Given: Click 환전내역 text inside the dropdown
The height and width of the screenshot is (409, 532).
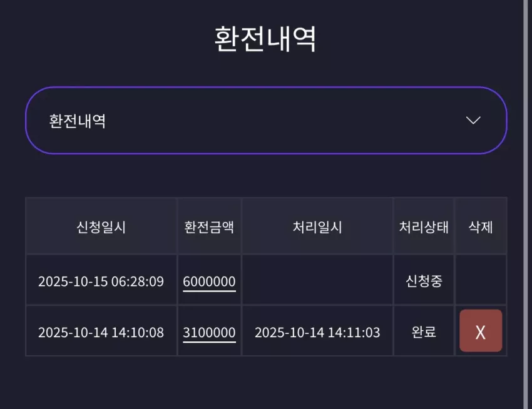Looking at the screenshot, I should tap(78, 121).
